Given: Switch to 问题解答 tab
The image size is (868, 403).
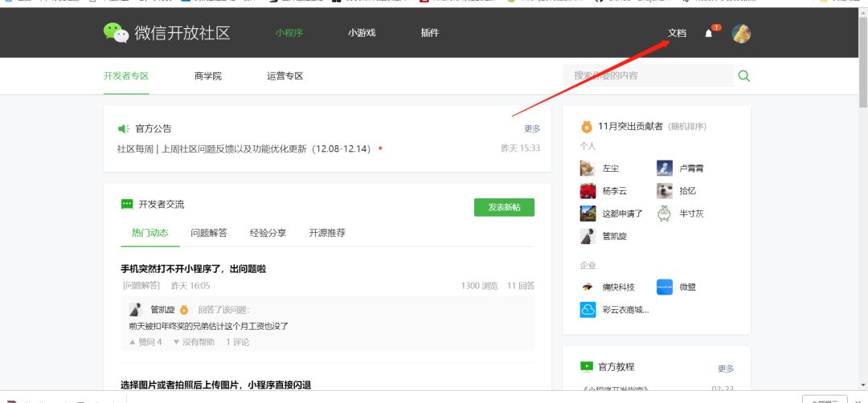Looking at the screenshot, I should point(209,233).
